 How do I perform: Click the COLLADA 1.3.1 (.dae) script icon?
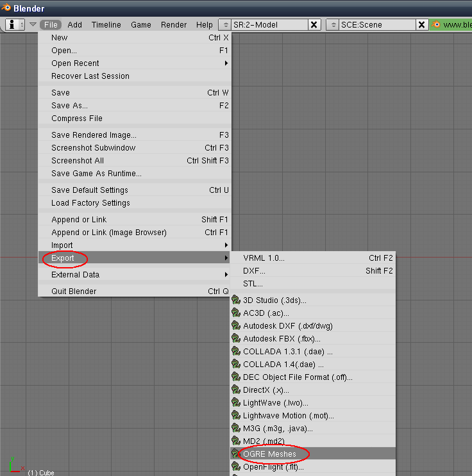tap(236, 351)
